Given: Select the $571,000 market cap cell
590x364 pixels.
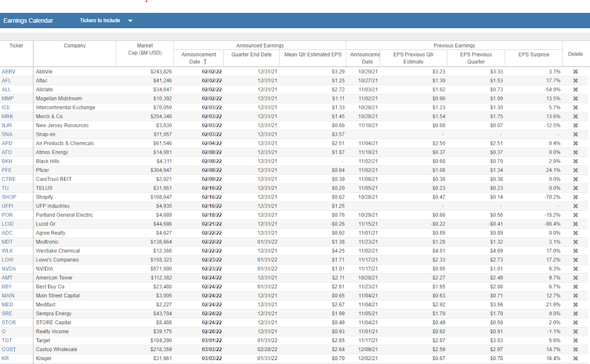Looking at the screenshot, I should point(161,269).
